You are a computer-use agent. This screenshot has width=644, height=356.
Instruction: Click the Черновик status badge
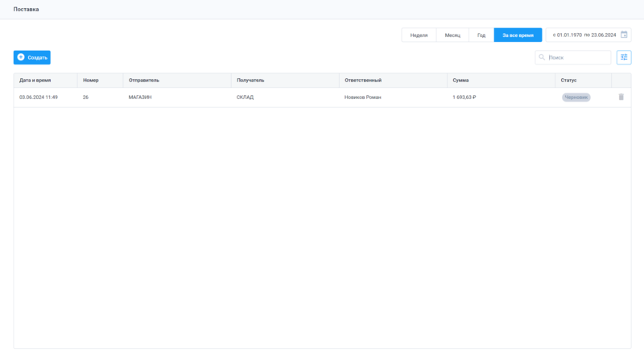[576, 97]
